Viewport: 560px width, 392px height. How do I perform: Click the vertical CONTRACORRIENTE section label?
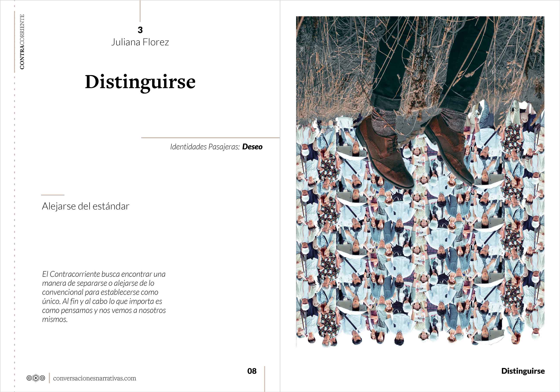[22, 42]
